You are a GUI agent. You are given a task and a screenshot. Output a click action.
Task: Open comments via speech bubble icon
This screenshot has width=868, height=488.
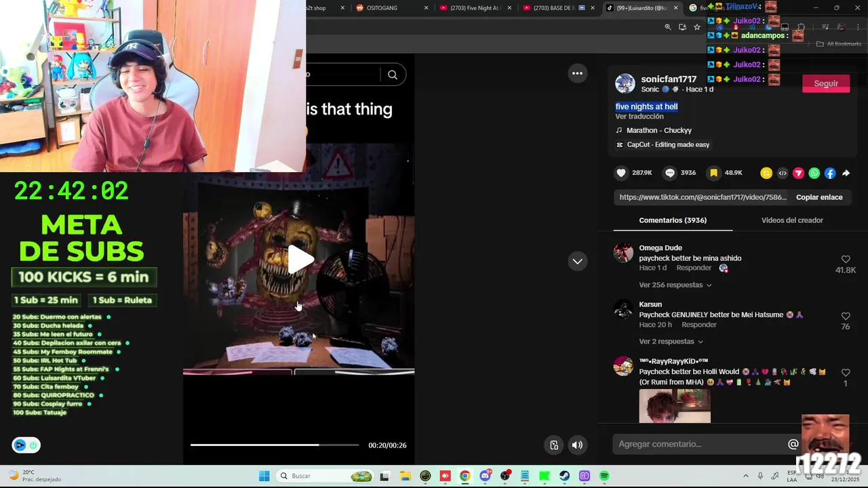670,173
